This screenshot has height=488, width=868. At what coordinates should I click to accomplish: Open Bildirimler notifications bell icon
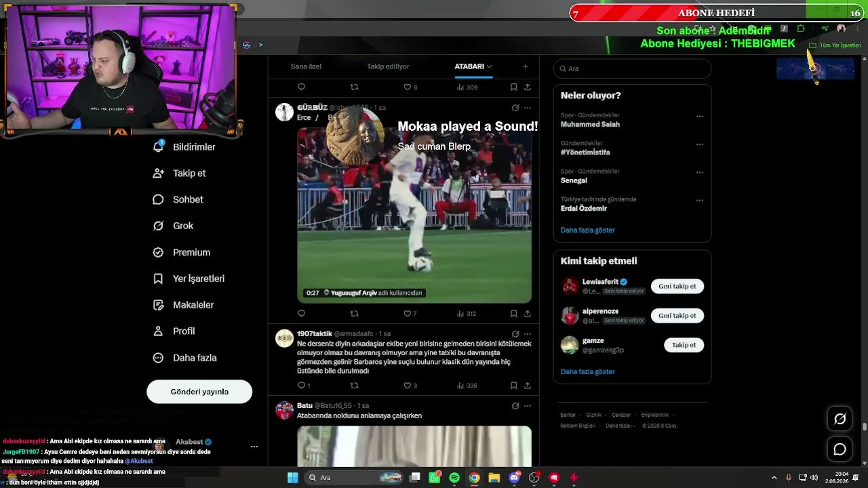tap(158, 146)
